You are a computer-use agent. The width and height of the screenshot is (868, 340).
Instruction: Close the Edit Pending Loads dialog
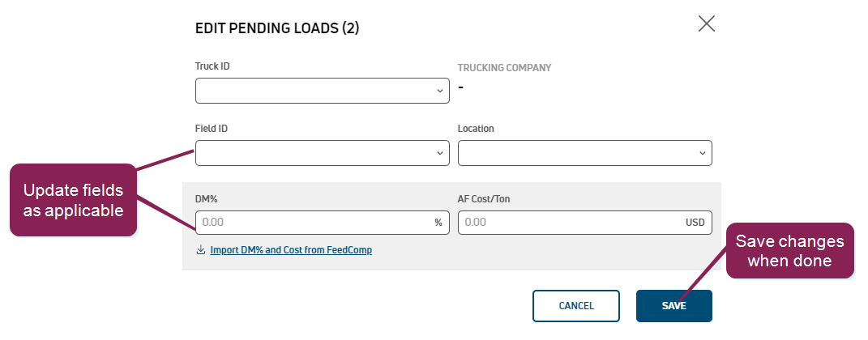pos(707,23)
